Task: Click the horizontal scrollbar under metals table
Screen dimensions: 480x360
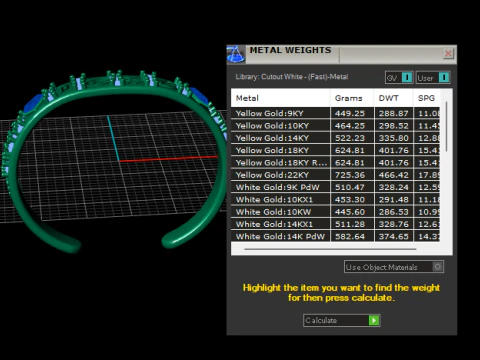Action: (x=330, y=249)
